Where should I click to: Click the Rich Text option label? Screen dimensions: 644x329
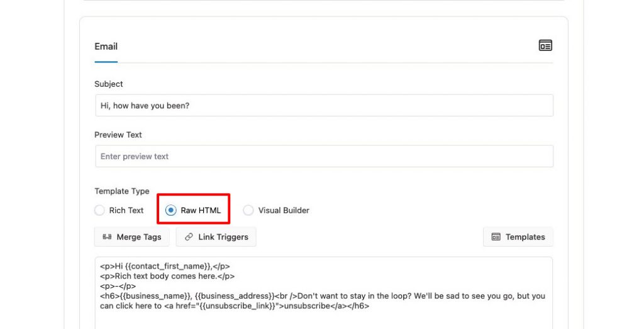coord(126,210)
